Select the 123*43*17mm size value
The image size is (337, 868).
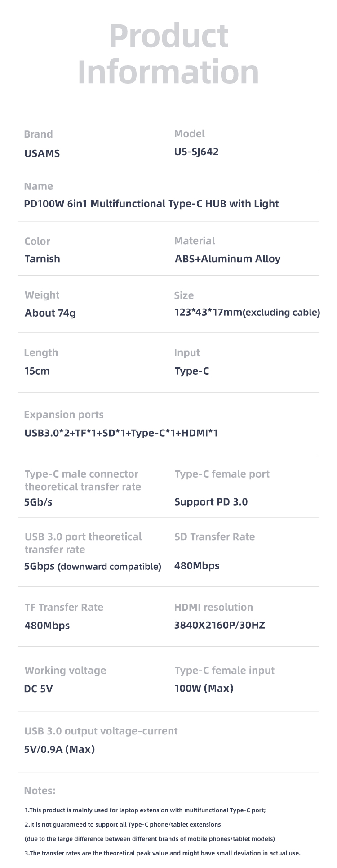click(247, 312)
